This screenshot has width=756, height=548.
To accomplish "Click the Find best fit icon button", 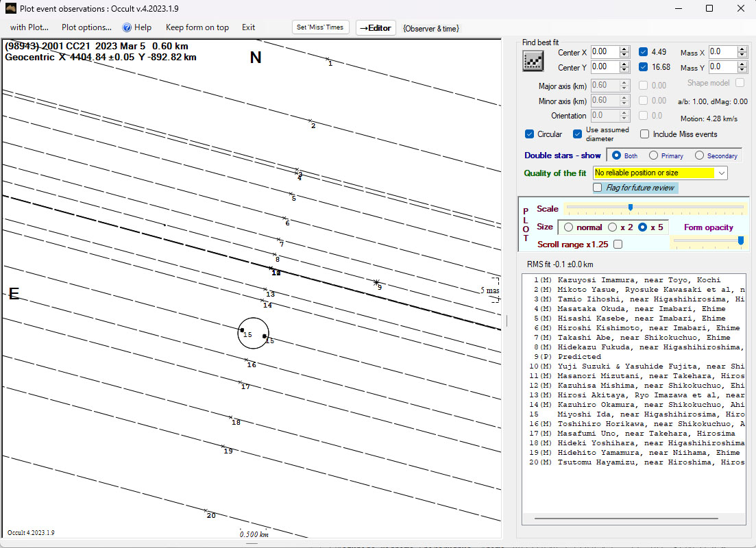I will click(x=533, y=61).
